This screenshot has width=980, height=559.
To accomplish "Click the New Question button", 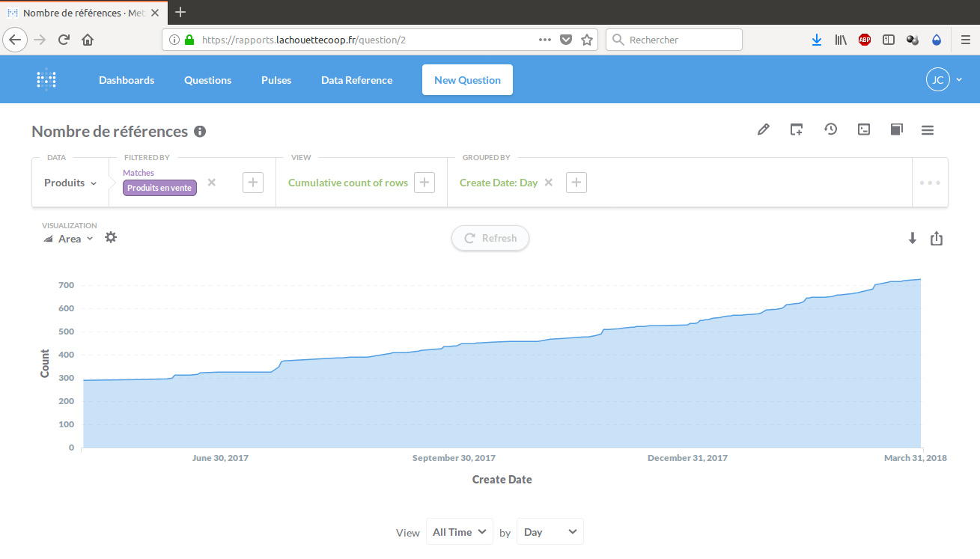I will (x=467, y=80).
